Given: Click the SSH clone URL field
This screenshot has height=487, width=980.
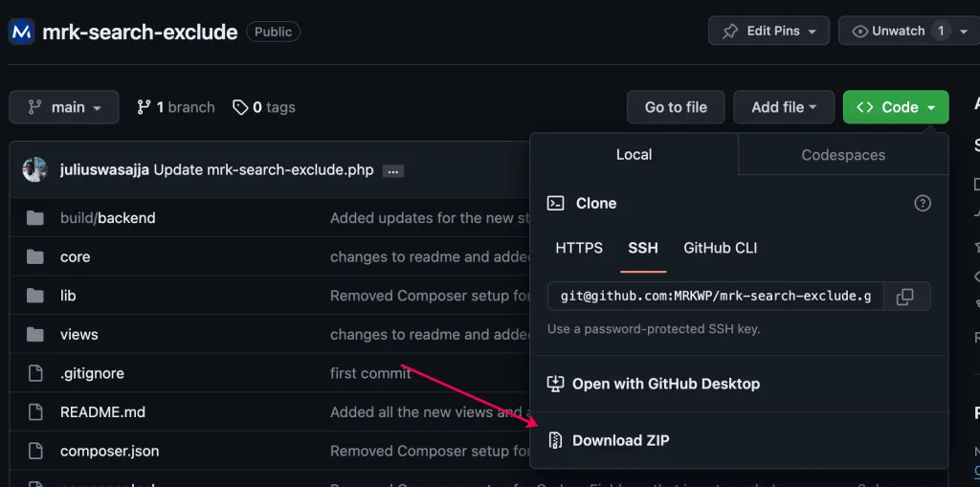Looking at the screenshot, I should click(716, 297).
